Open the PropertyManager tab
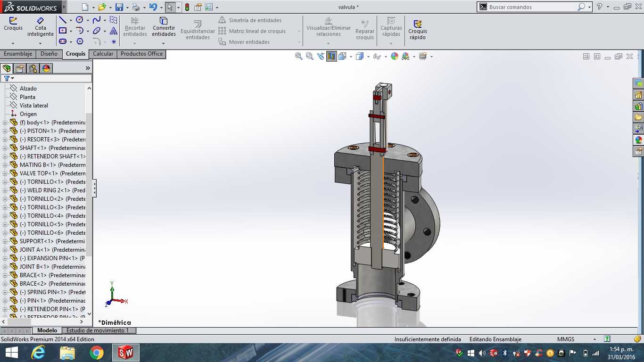Image resolution: width=644 pixels, height=362 pixels. [x=20, y=68]
